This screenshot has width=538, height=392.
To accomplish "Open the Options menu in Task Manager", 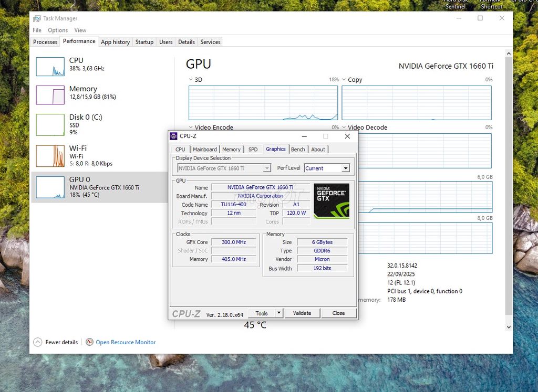I will (x=58, y=30).
